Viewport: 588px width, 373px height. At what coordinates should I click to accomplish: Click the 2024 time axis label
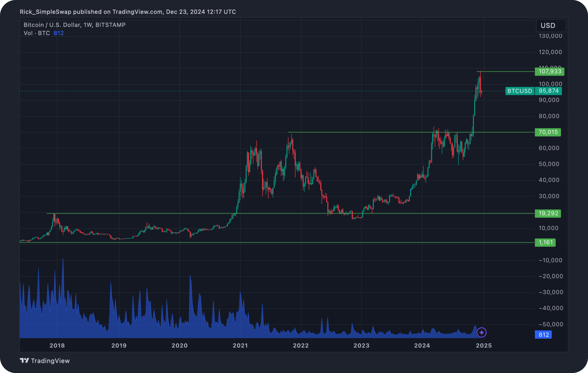[422, 346]
